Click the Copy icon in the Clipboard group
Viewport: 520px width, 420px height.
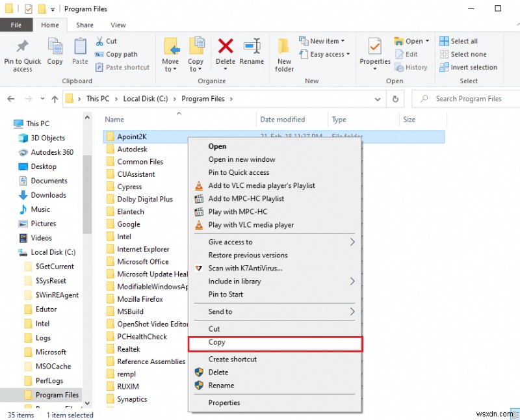click(x=55, y=53)
